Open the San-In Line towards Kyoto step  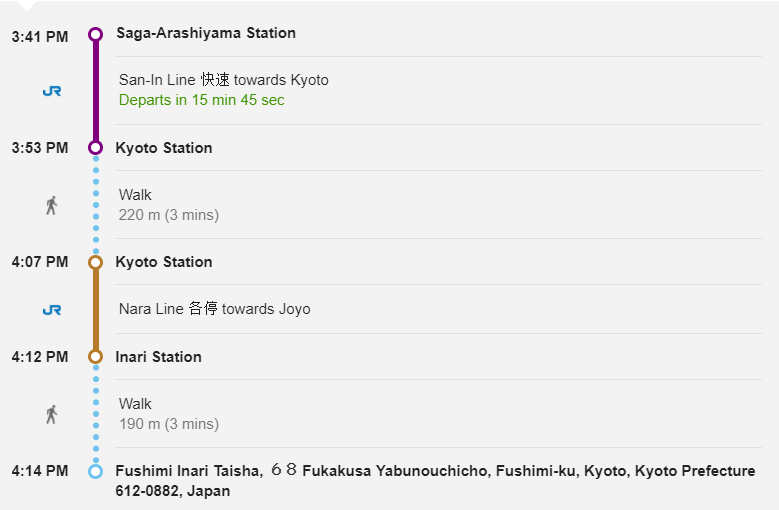223,80
